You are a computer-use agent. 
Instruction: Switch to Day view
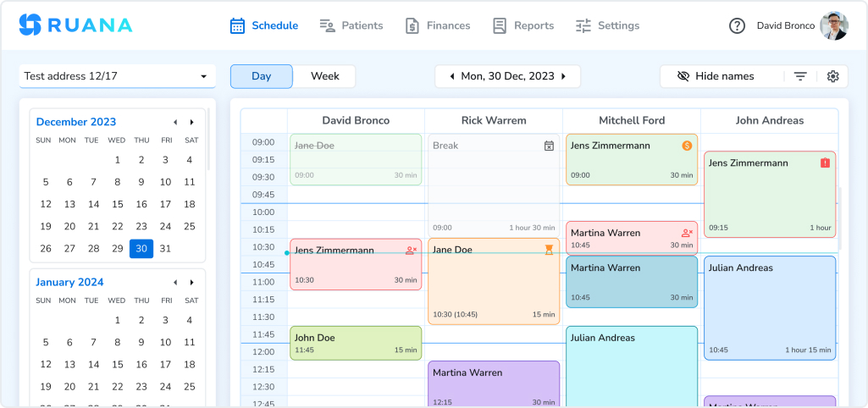tap(261, 76)
